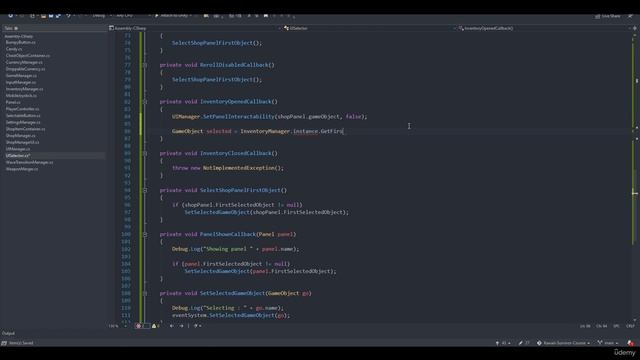Collapse the SetSelectedGameObject method
640x360 pixels.
(145, 293)
